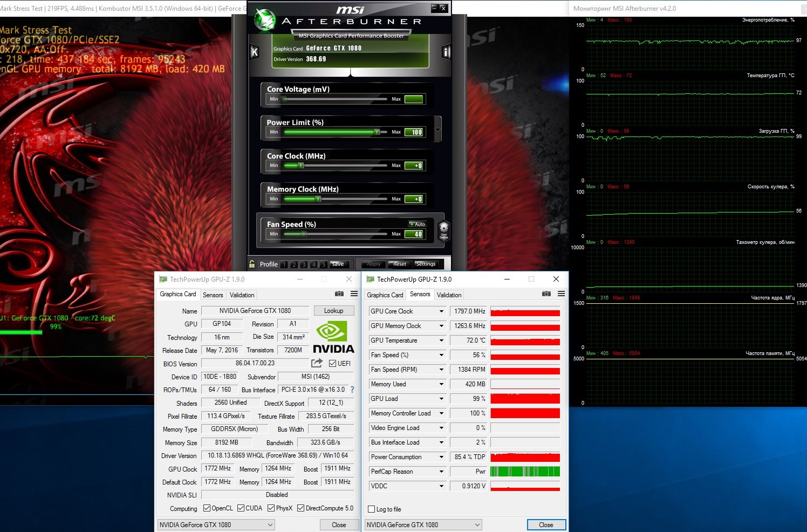Enable the Log to file checkbox

pyautogui.click(x=371, y=509)
